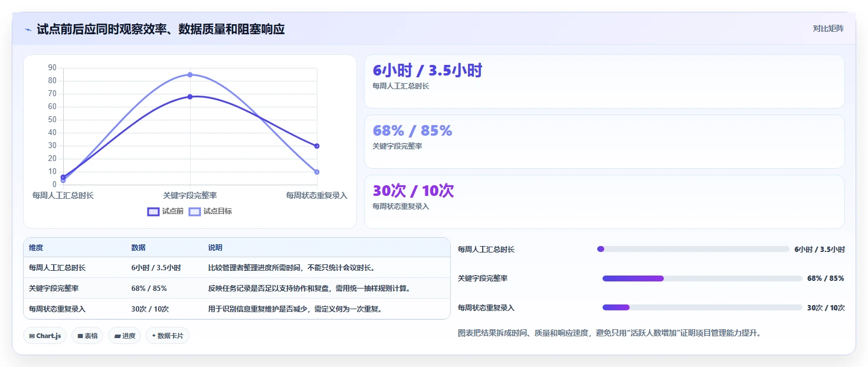The width and height of the screenshot is (868, 367).
Task: Click the Chart.js tag chip
Action: click(x=45, y=336)
